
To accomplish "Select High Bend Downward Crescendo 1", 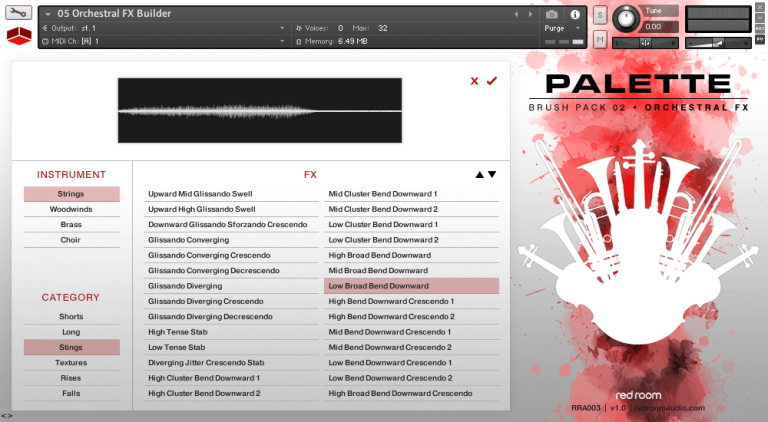I will pos(411,301).
